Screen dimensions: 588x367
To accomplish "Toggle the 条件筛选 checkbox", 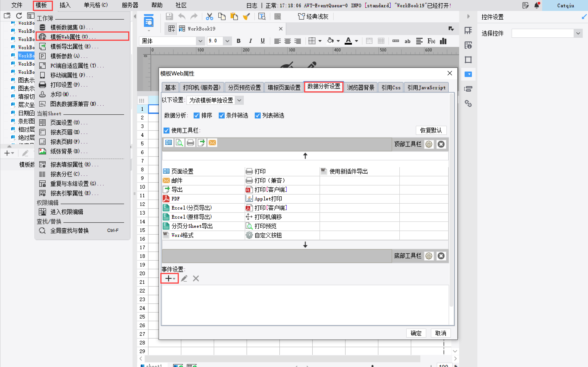I will [x=221, y=115].
